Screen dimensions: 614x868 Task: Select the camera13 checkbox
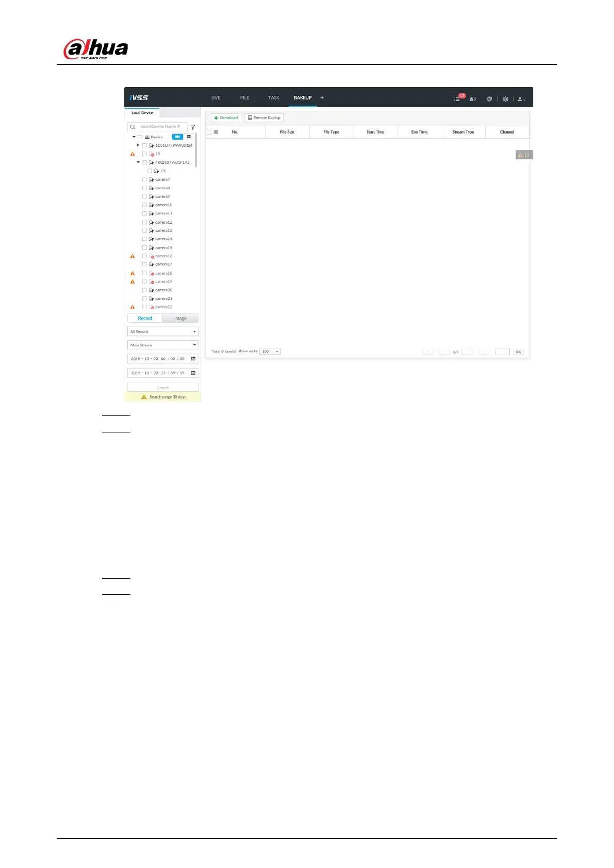click(144, 230)
